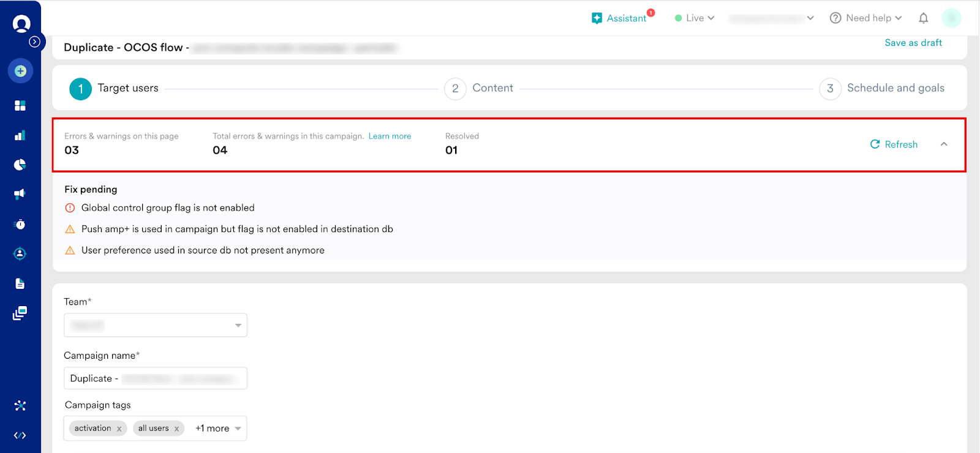
Task: Open the Live environment dropdown
Action: coord(695,18)
